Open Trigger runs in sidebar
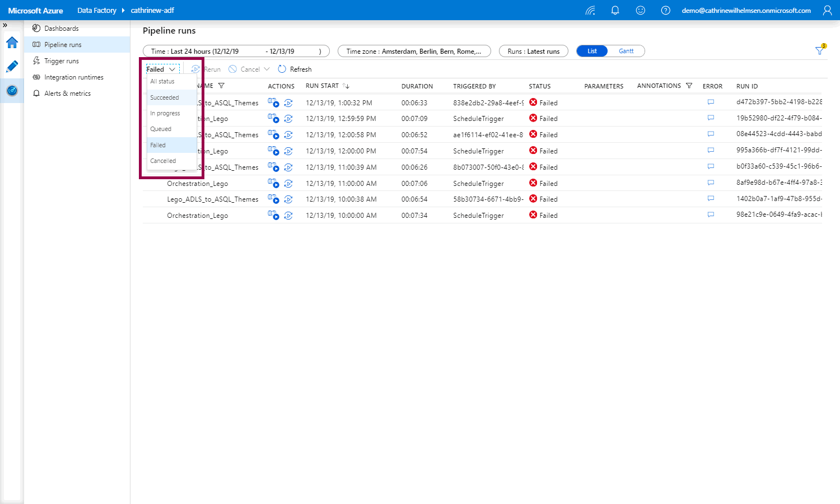 click(x=62, y=61)
